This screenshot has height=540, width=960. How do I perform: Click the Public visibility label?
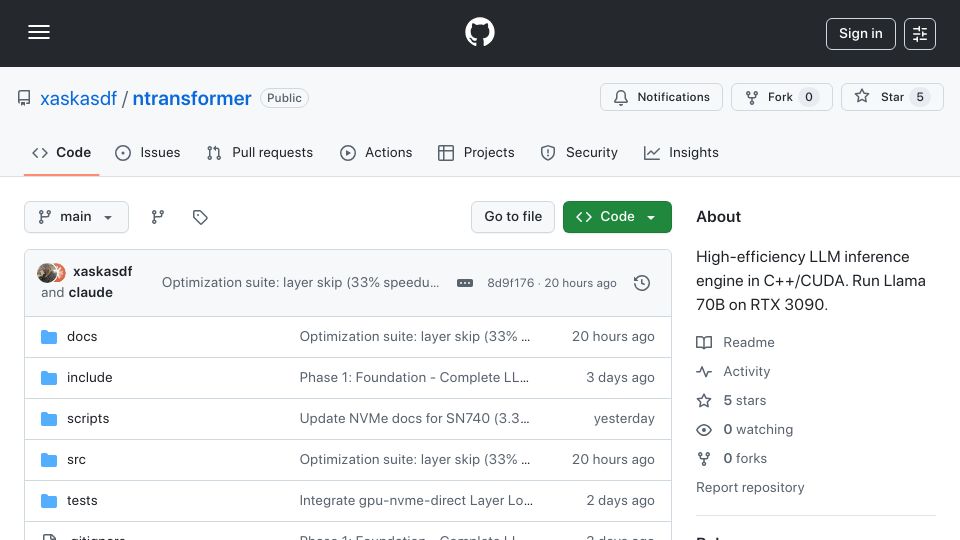pos(284,98)
